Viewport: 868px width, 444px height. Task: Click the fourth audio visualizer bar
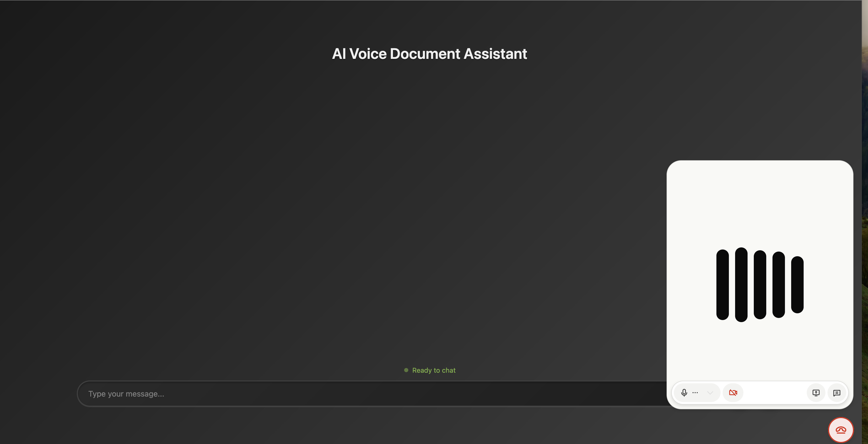coord(778,285)
